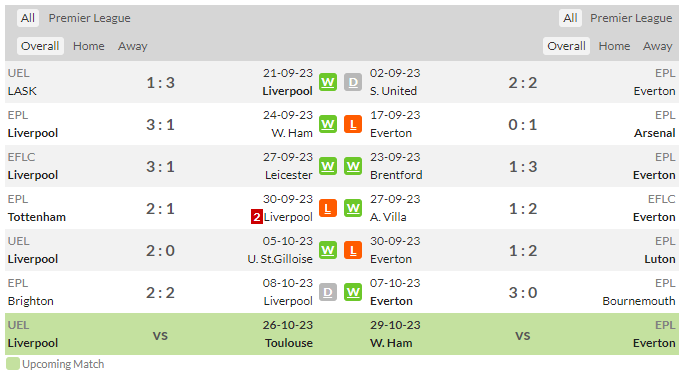
Task: Click the Upcoming Match green legend swatch
Action: (13, 364)
